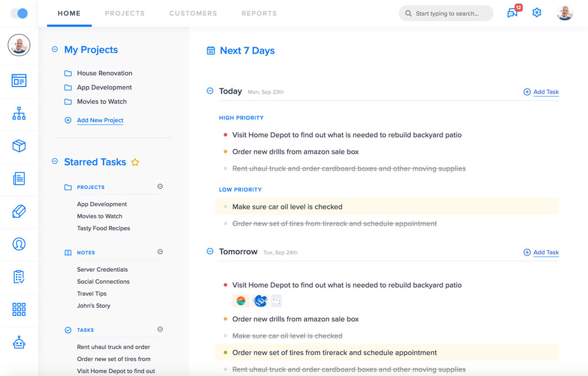The image size is (588, 376).
Task: Click the hierarchy org-chart sidebar icon
Action: click(x=19, y=114)
